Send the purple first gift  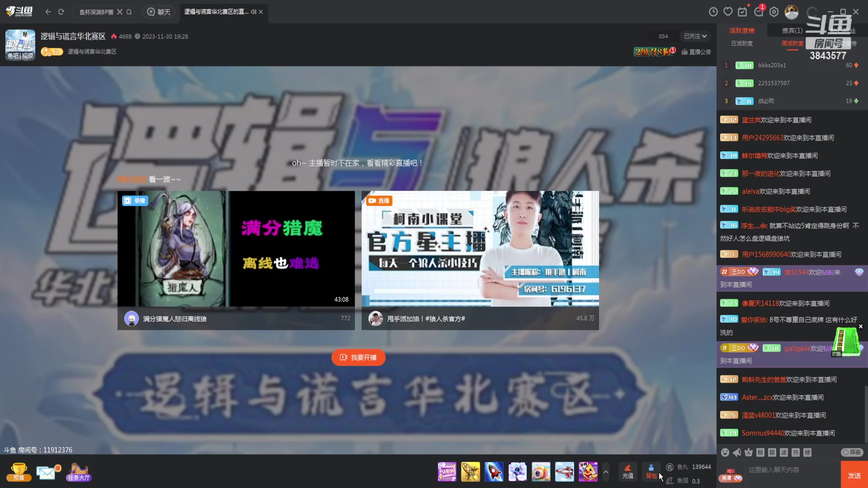tap(447, 472)
